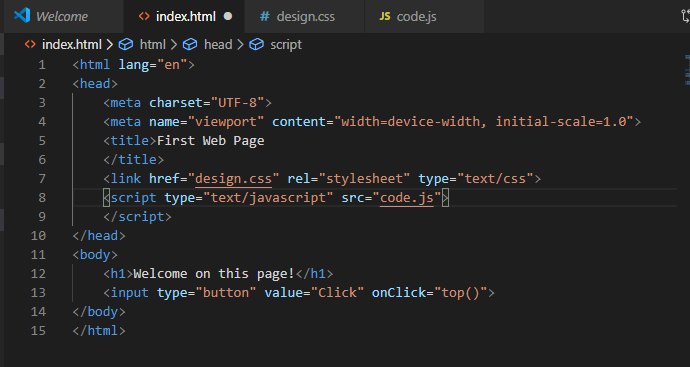Click the "text/css" type value

pos(495,179)
